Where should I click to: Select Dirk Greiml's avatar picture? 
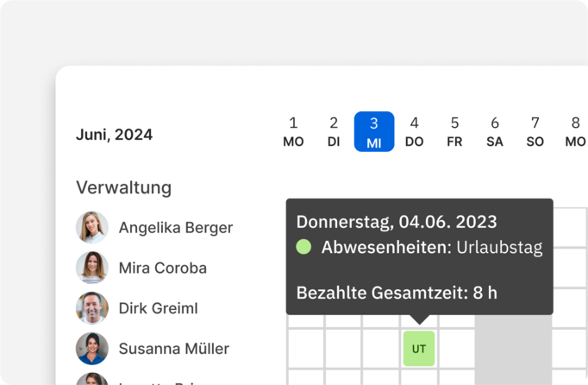[x=92, y=308]
